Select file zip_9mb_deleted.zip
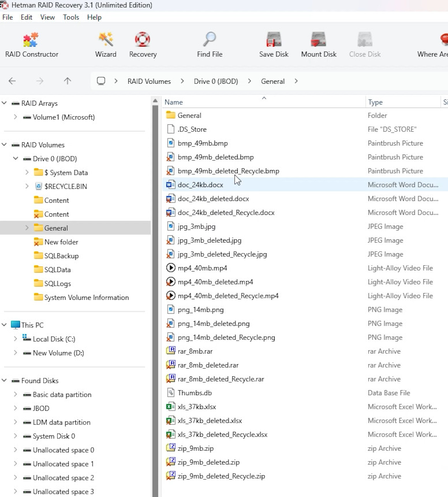 [208, 462]
